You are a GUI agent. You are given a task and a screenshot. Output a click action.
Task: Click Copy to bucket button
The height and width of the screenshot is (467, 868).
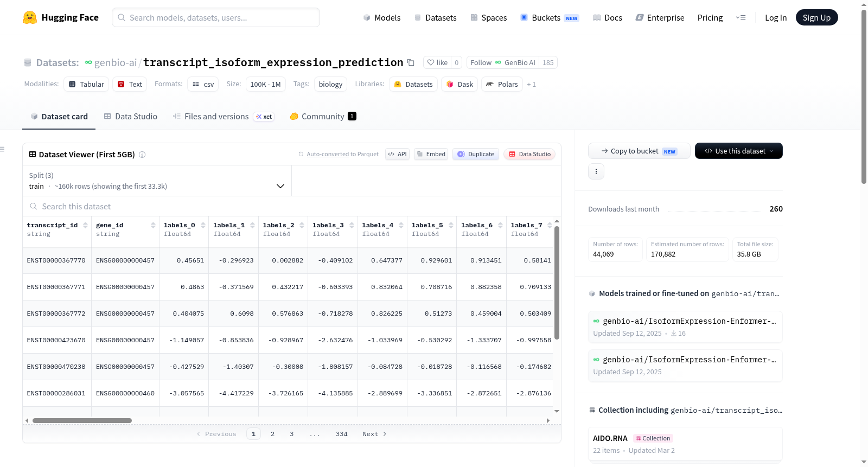pyautogui.click(x=639, y=151)
